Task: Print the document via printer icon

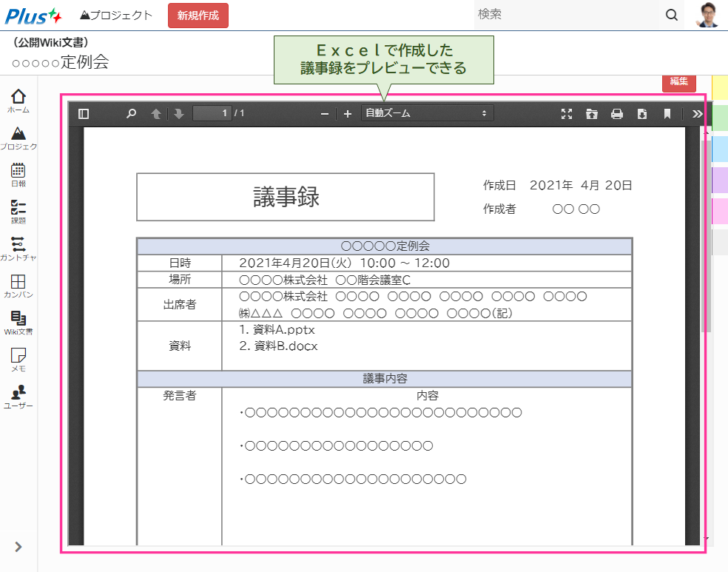Action: 616,114
